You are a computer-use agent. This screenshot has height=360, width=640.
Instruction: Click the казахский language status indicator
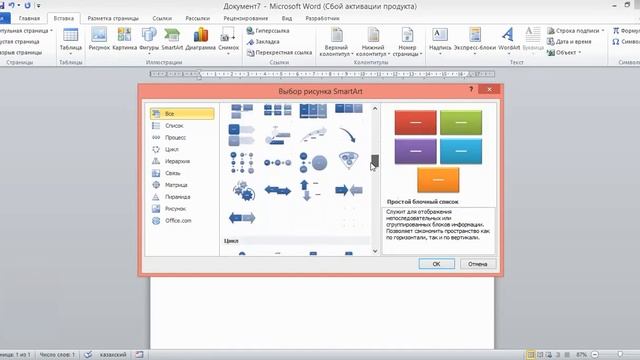click(113, 355)
